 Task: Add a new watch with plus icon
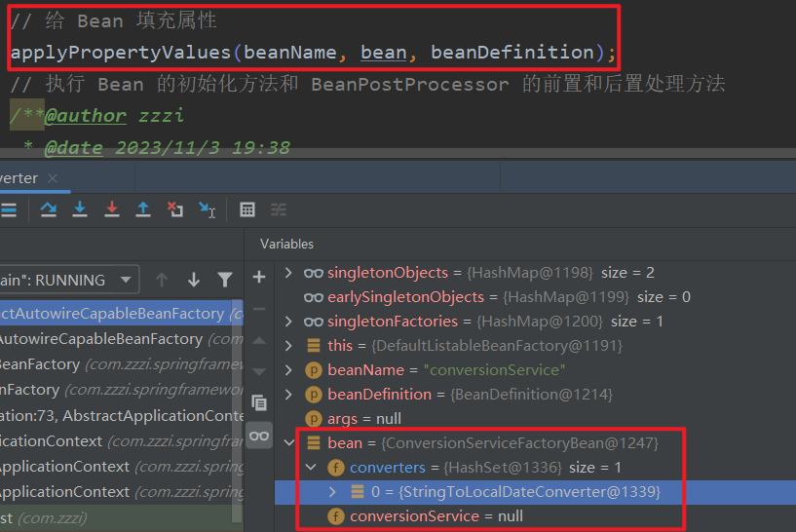(259, 278)
